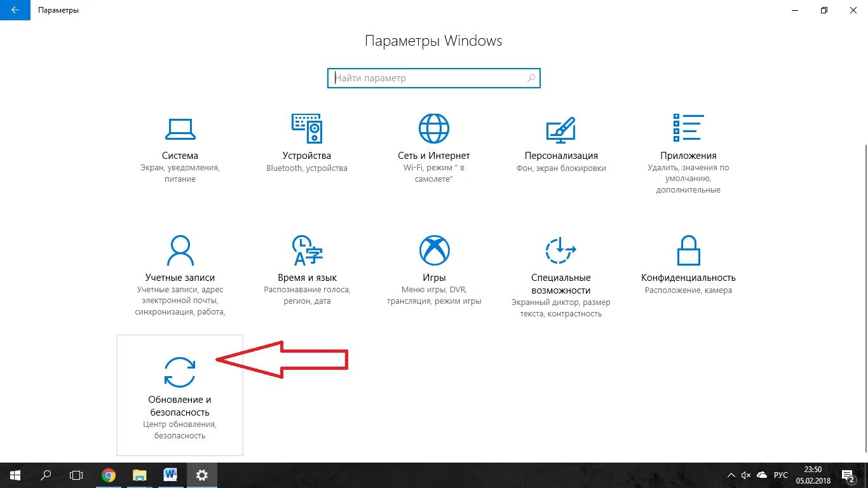Viewport: 868px width, 488px height.
Task: Open the Учетные записи person icon
Action: tap(180, 250)
